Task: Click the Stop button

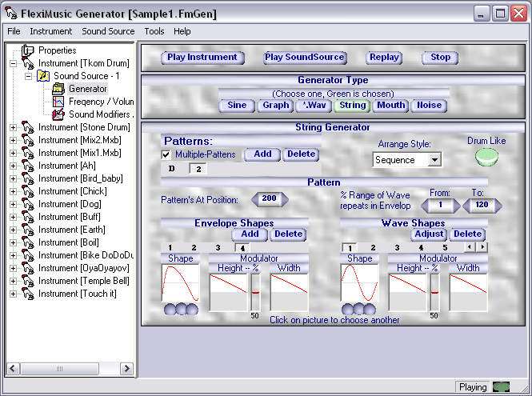Action: click(x=440, y=58)
